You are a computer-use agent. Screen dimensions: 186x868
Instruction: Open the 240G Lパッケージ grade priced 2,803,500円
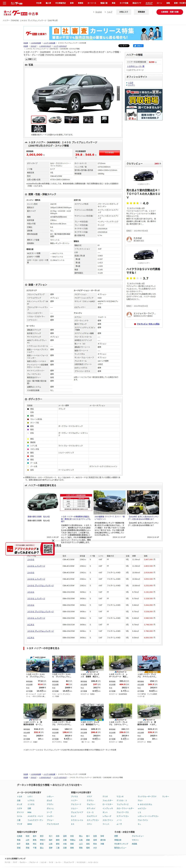[x=36, y=566]
